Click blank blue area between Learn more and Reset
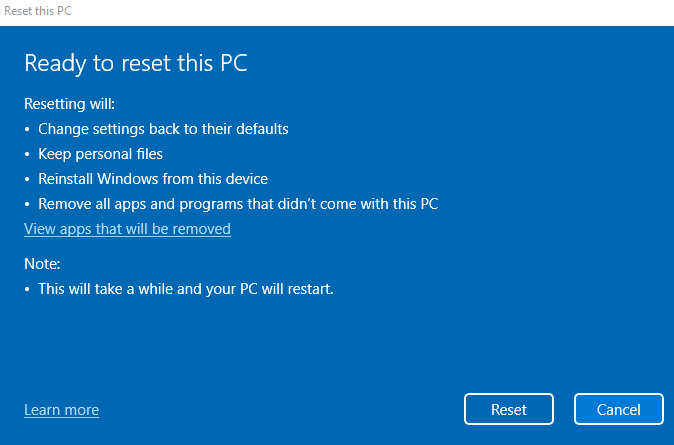This screenshot has height=445, width=674. click(x=280, y=410)
